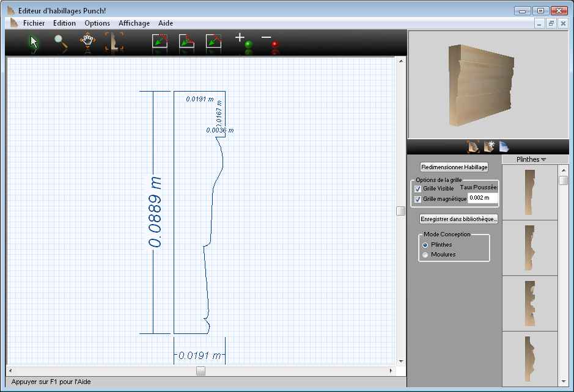Select the arrow selection tool

coord(34,42)
